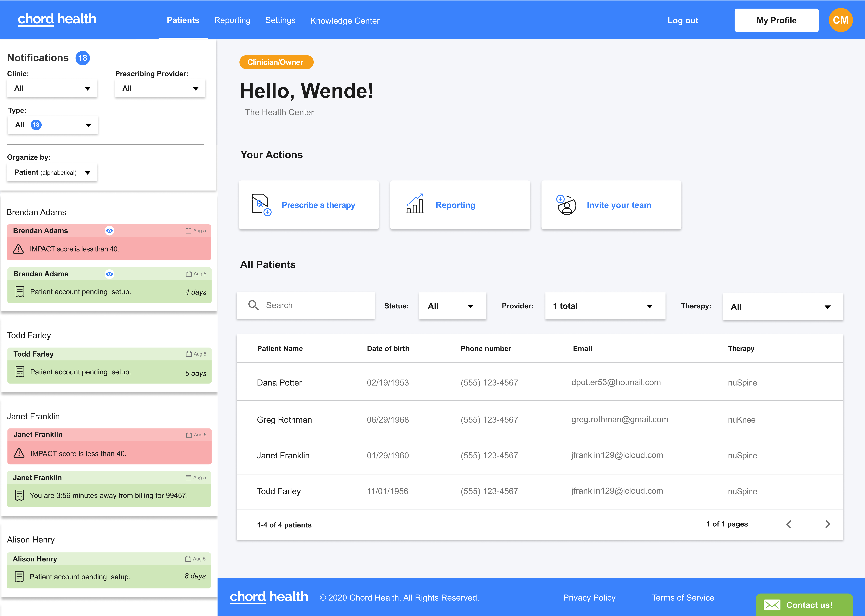Click calendar icon on Alison Henry notification
This screenshot has height=616, width=865.
point(188,559)
